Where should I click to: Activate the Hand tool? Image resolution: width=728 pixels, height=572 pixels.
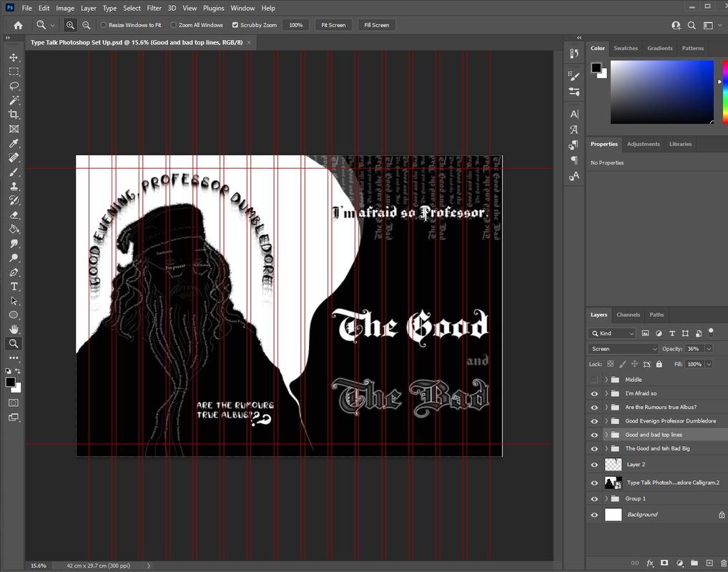14,330
